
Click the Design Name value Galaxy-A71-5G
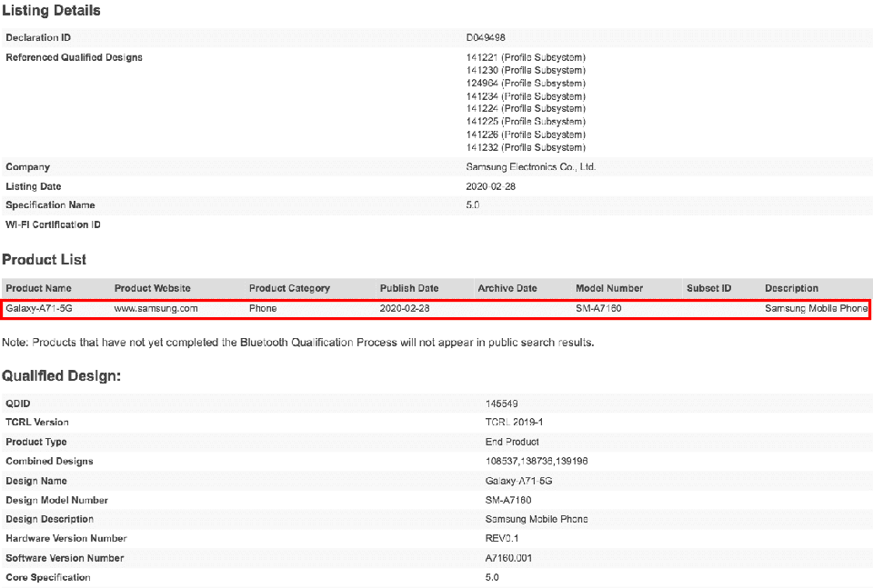click(x=519, y=481)
